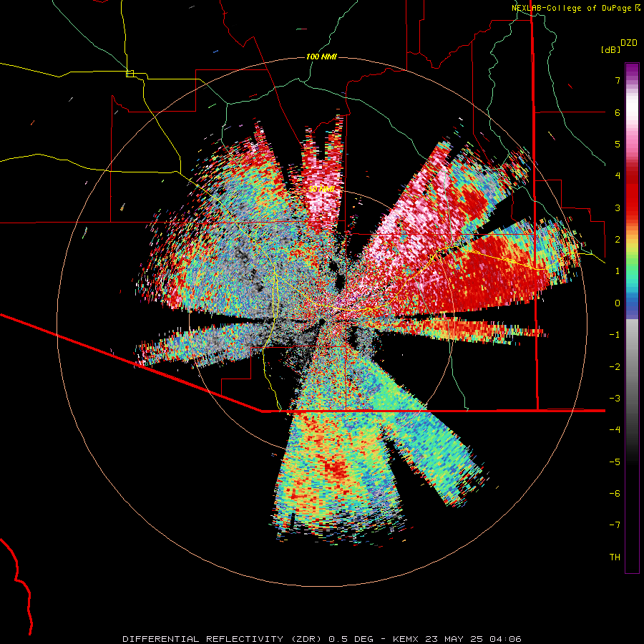Click the NEXLAB-College of DuPage watermark text
Screen dimensions: 644x644
click(571, 8)
